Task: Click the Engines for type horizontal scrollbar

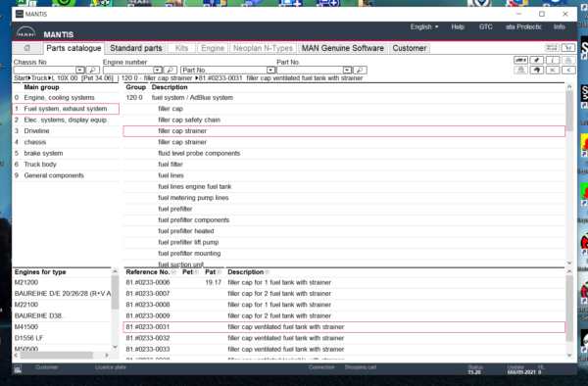Action: coord(61,355)
